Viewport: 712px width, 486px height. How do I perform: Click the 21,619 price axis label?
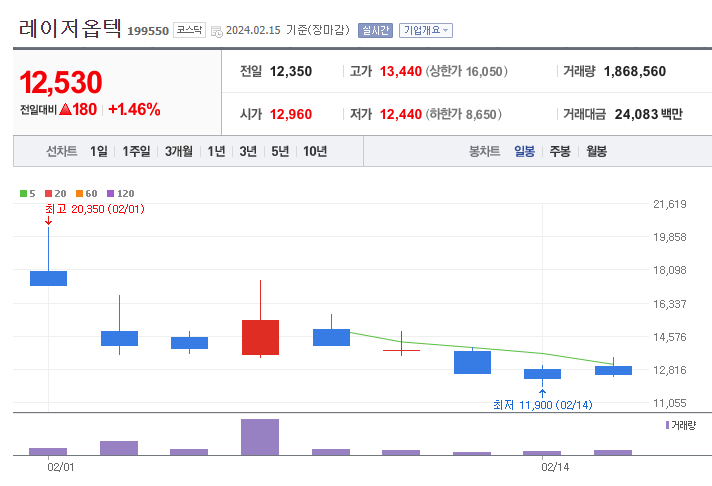670,204
